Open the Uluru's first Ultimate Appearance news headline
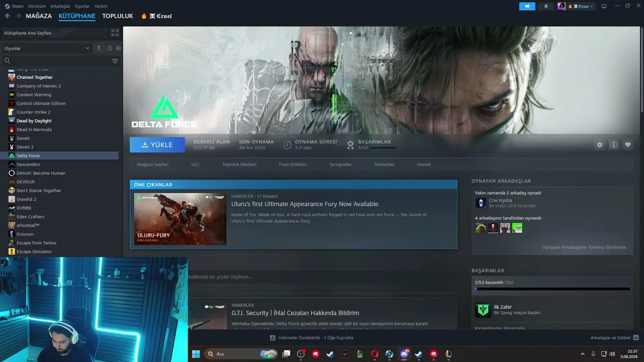Screen dimensions: 644x362 coord(305,204)
